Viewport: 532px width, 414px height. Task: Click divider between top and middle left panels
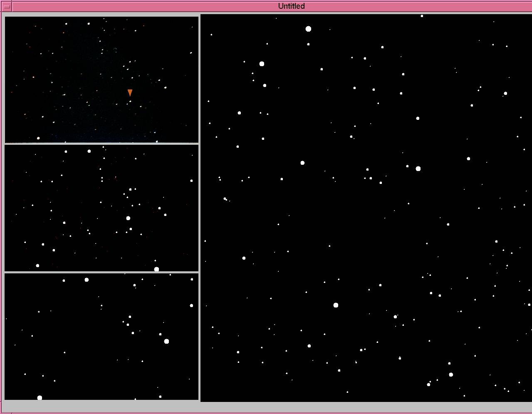coord(101,144)
